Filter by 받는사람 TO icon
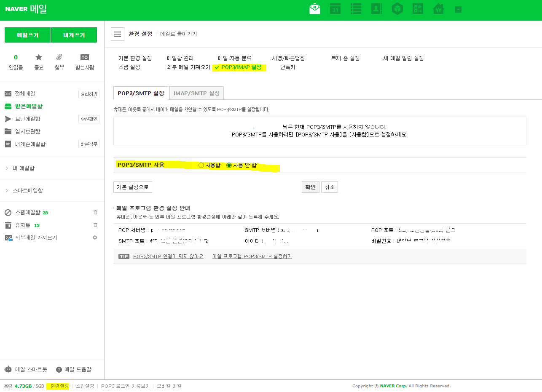Image resolution: width=542 pixels, height=392 pixels. [x=85, y=62]
